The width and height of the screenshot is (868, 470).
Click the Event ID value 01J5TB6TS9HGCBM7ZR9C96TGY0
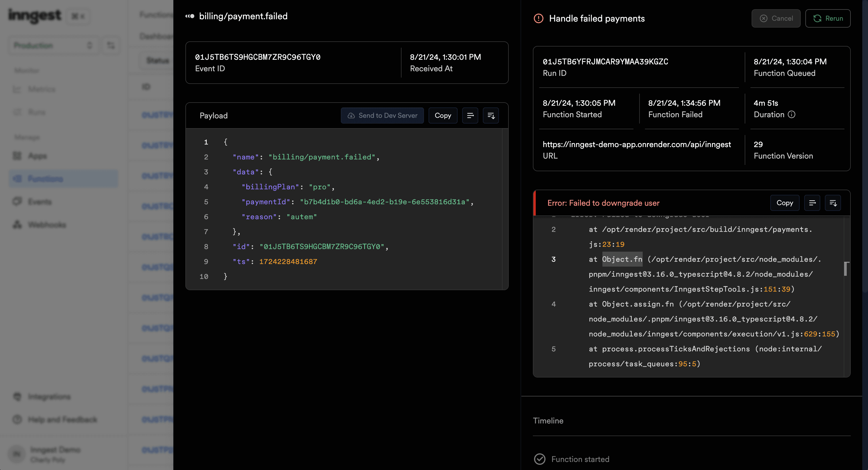[258, 57]
